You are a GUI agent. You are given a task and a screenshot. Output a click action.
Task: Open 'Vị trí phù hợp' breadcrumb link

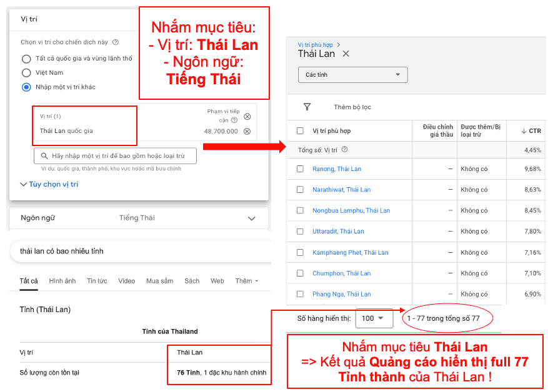point(315,45)
